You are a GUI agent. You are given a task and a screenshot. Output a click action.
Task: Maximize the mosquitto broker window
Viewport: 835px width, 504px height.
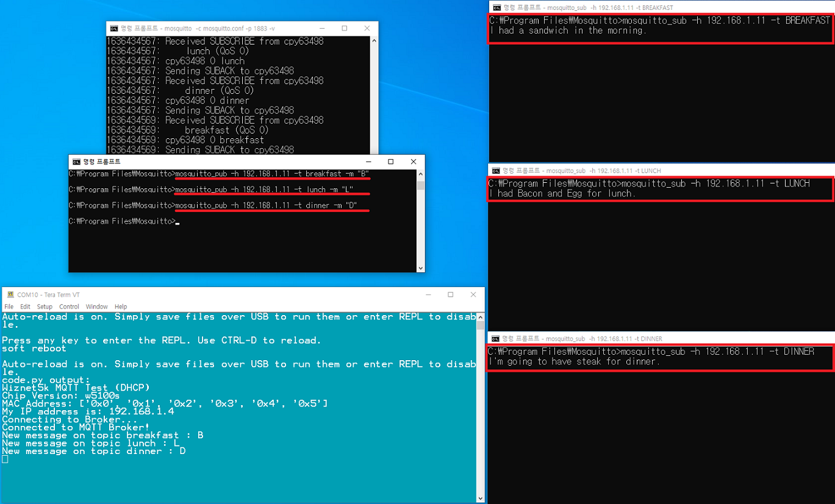345,29
